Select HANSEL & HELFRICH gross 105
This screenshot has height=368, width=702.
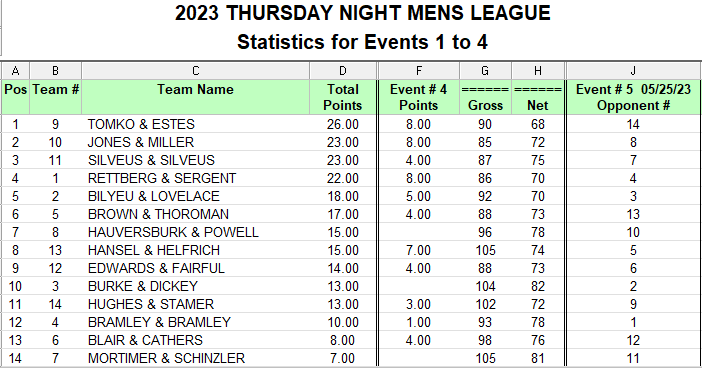tap(485, 250)
